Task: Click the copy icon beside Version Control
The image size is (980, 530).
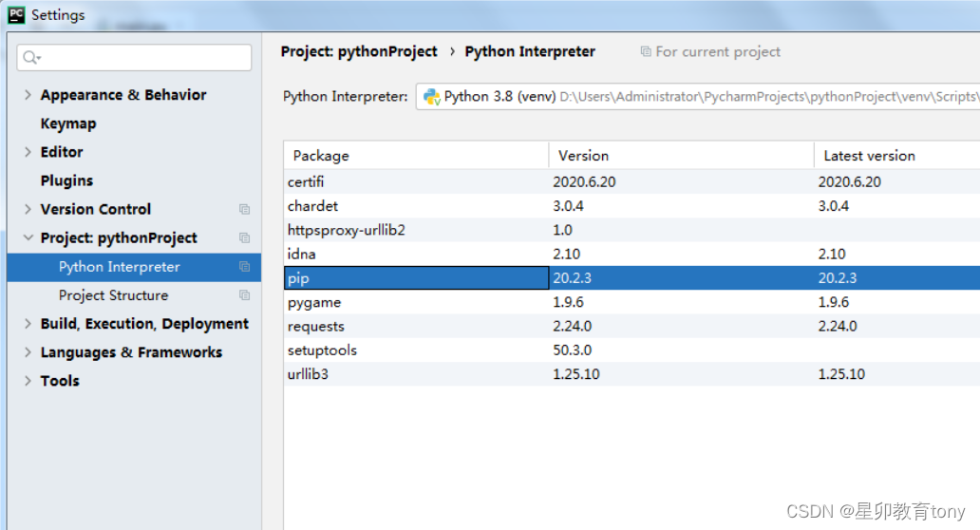Action: pos(244,209)
